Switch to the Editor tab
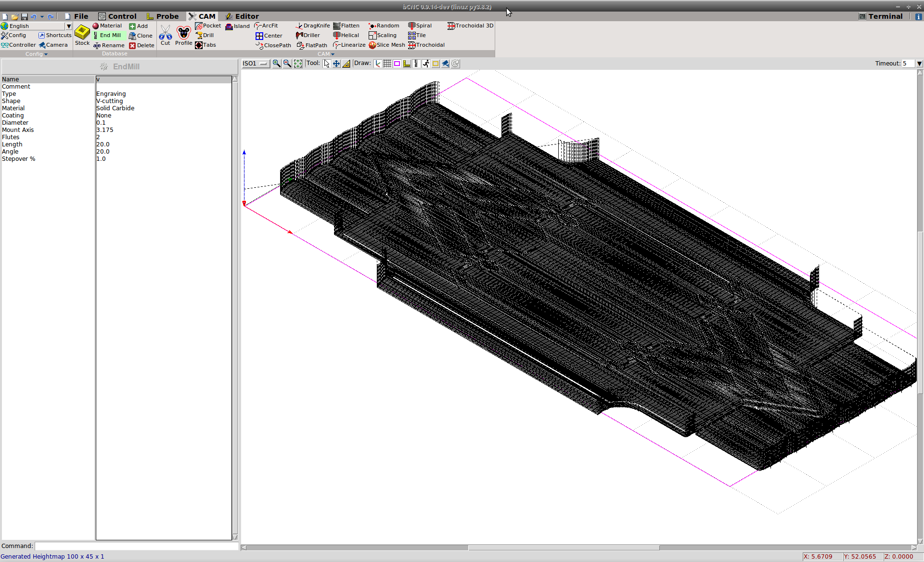This screenshot has height=562, width=924. point(242,16)
